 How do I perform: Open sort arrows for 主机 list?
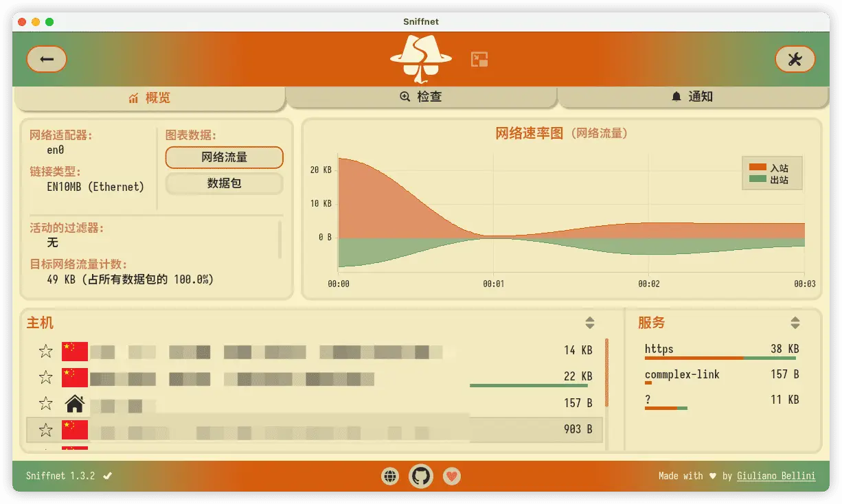point(589,323)
